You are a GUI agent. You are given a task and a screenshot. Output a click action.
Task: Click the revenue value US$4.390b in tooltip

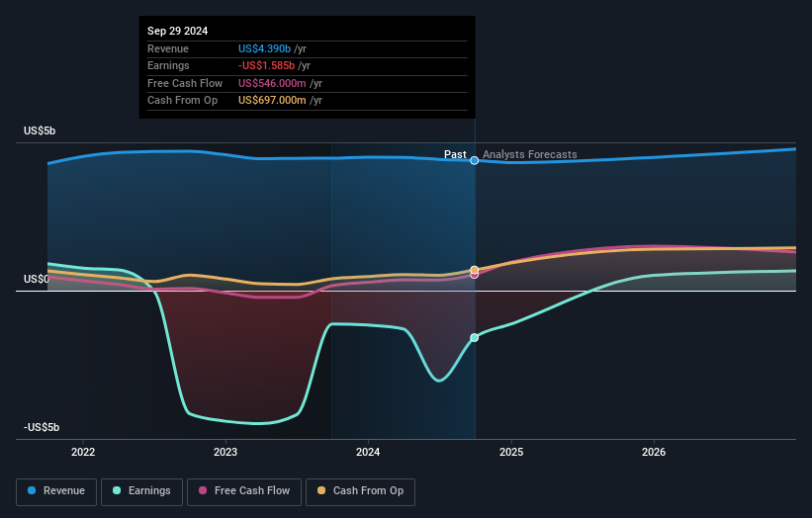click(x=264, y=48)
